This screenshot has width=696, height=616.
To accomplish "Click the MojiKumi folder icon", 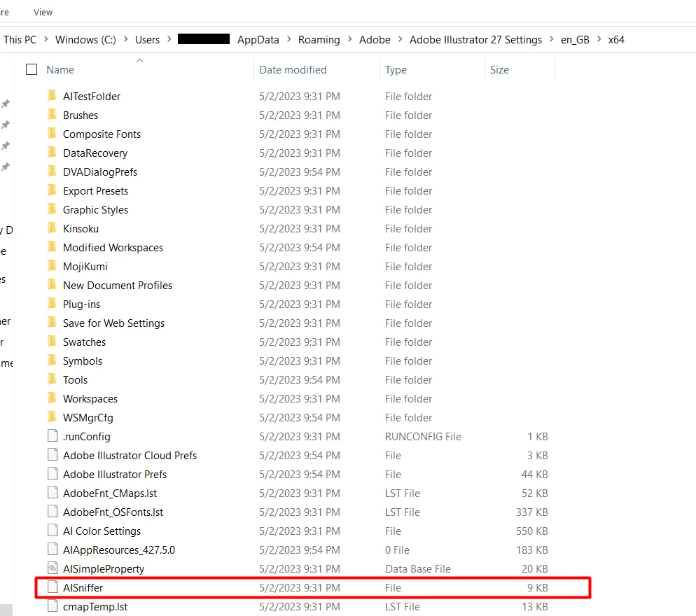I will point(52,265).
